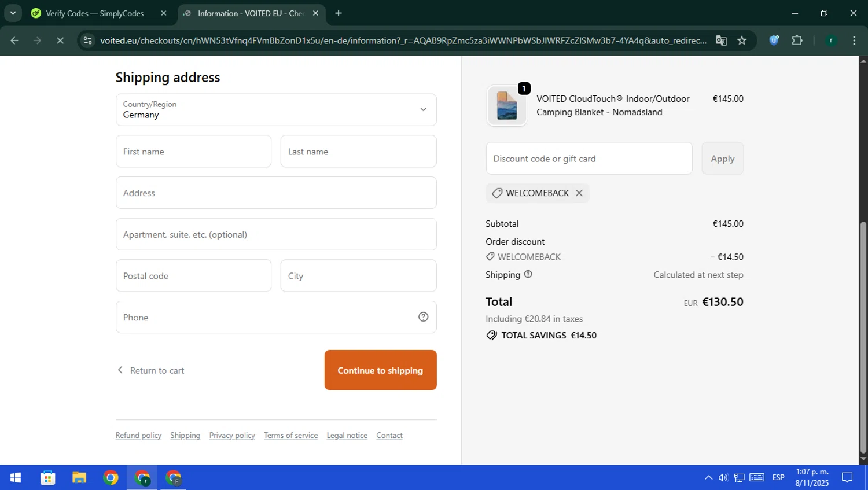Viewport: 868px width, 490px height.
Task: Apply the discount code
Action: click(x=722, y=159)
